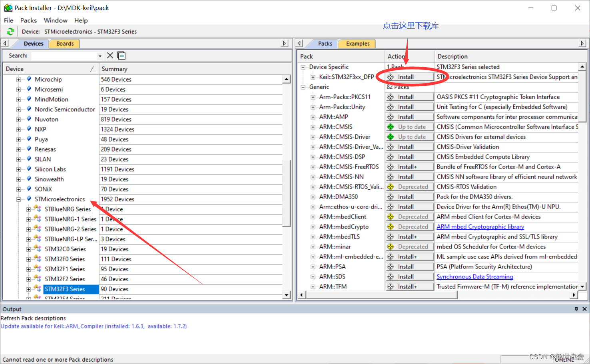
Task: Click Install+ for ARM::TFM
Action: coord(410,286)
